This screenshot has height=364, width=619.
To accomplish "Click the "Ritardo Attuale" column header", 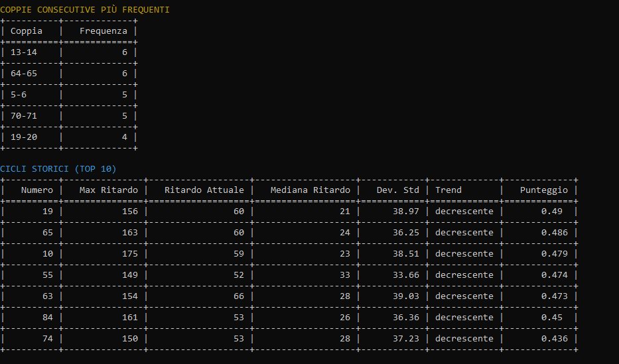I will tap(204, 190).
